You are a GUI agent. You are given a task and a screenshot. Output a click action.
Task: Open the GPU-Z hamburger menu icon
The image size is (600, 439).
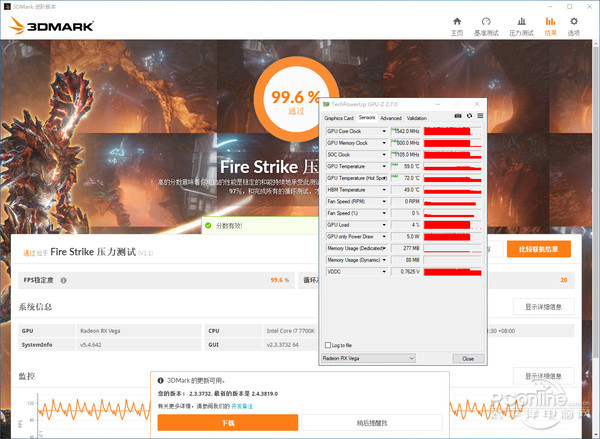pyautogui.click(x=479, y=117)
